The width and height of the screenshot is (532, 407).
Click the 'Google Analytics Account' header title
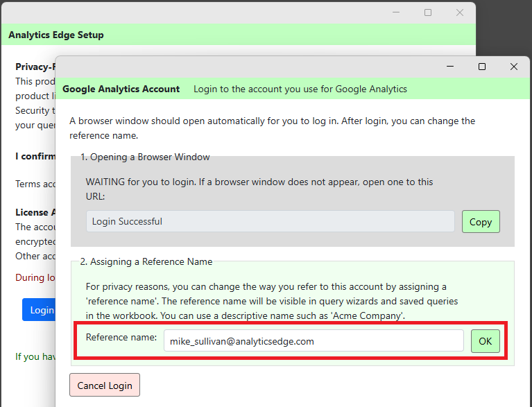[121, 89]
